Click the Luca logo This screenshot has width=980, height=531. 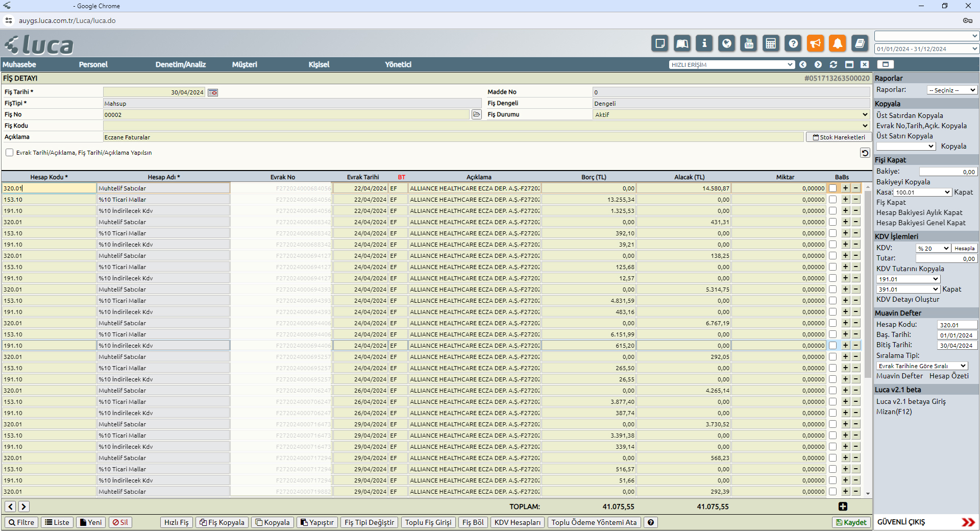click(x=39, y=45)
